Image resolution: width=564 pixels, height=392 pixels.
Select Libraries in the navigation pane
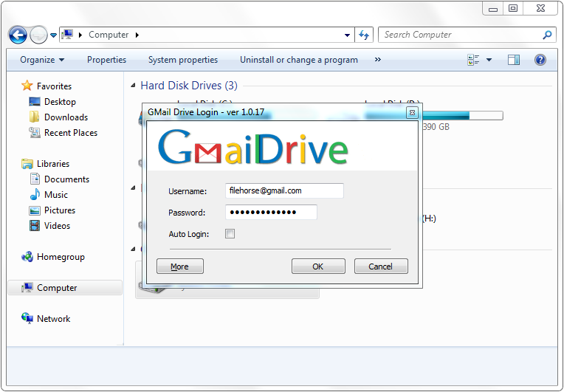coord(53,164)
